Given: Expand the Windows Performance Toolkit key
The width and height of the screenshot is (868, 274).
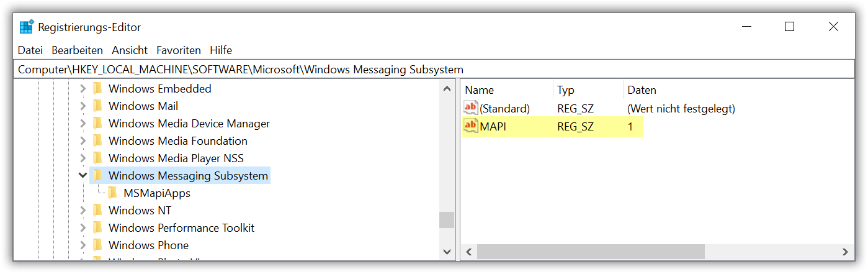Looking at the screenshot, I should click(83, 227).
